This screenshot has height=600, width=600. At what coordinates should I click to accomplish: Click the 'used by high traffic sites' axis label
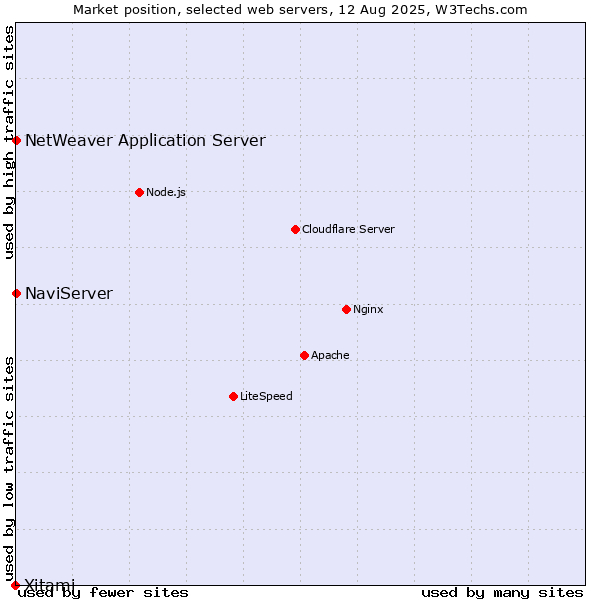coord(9,142)
